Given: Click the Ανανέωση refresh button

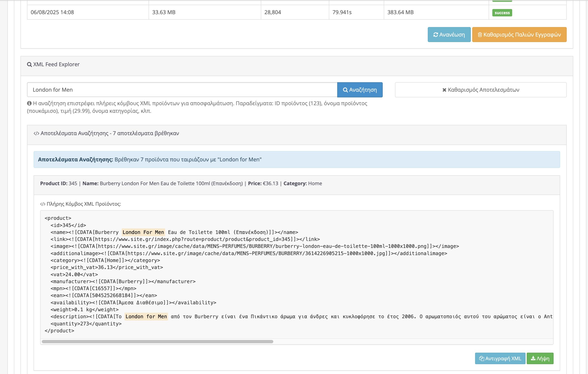Looking at the screenshot, I should coord(449,34).
